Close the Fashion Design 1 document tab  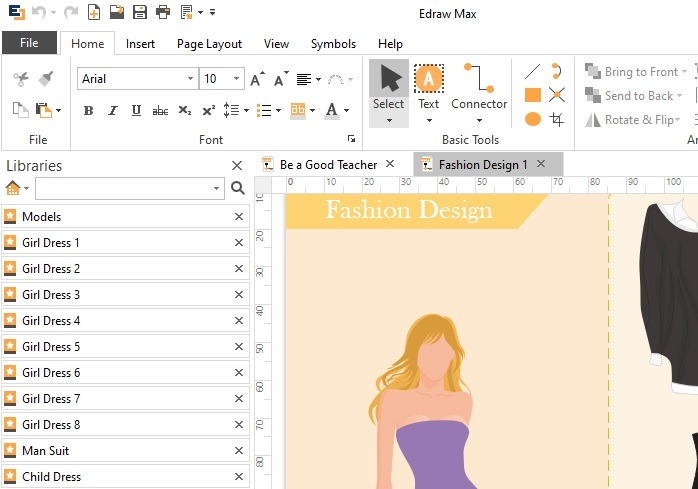(x=541, y=164)
